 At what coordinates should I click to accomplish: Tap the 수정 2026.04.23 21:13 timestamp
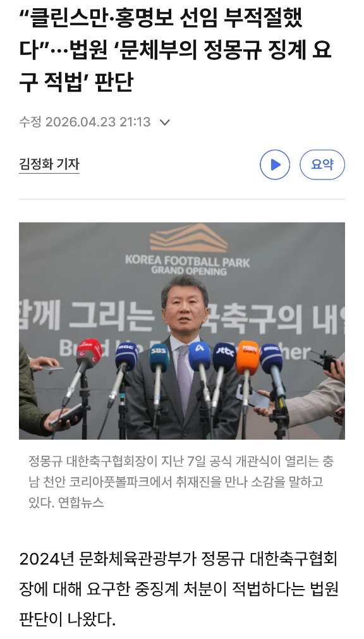click(85, 122)
